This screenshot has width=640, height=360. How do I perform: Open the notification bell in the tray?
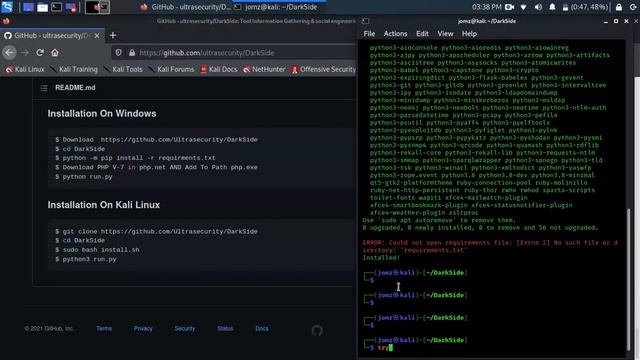pos(552,7)
